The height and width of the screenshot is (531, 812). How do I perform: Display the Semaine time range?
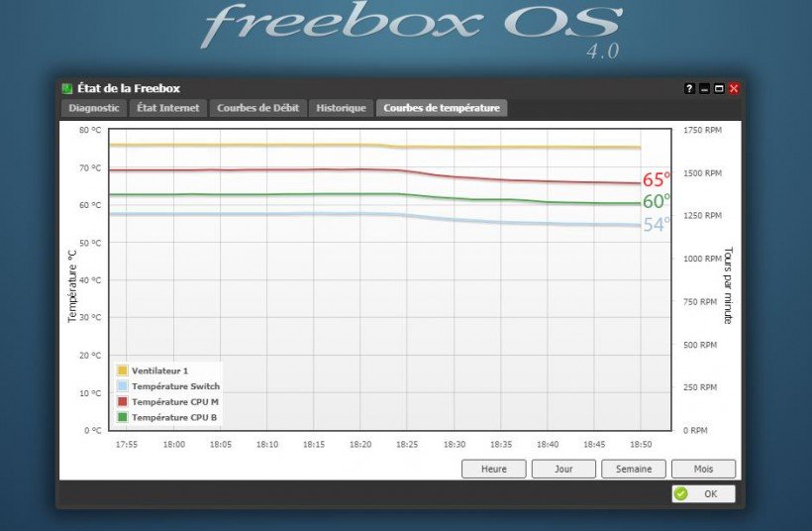click(x=633, y=469)
